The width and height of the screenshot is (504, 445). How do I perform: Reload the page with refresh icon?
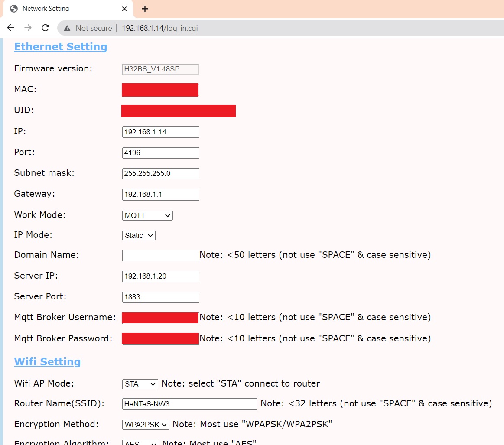(45, 28)
